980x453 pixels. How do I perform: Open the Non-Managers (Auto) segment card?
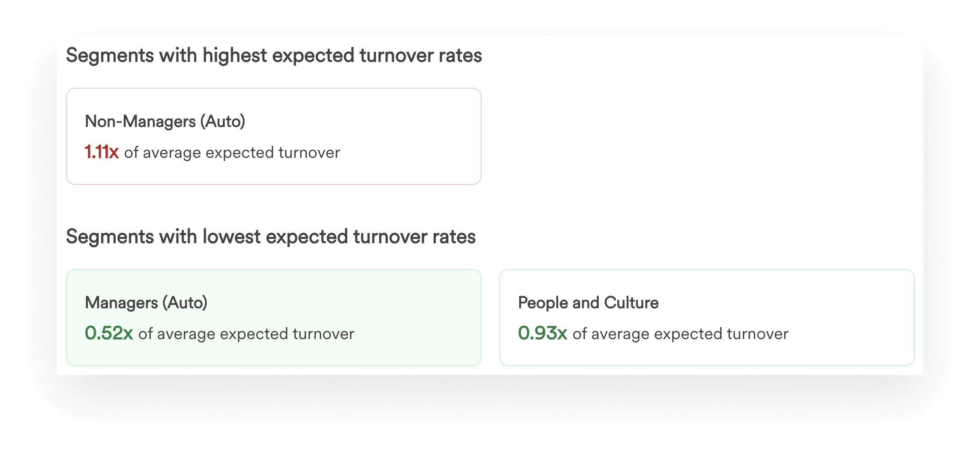point(274,136)
